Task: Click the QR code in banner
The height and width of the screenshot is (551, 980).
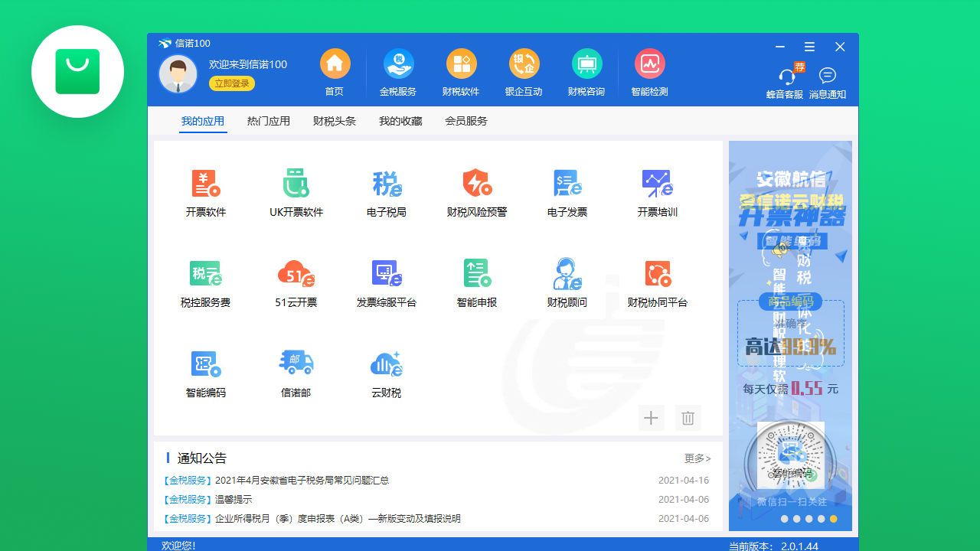Action: coord(791,455)
